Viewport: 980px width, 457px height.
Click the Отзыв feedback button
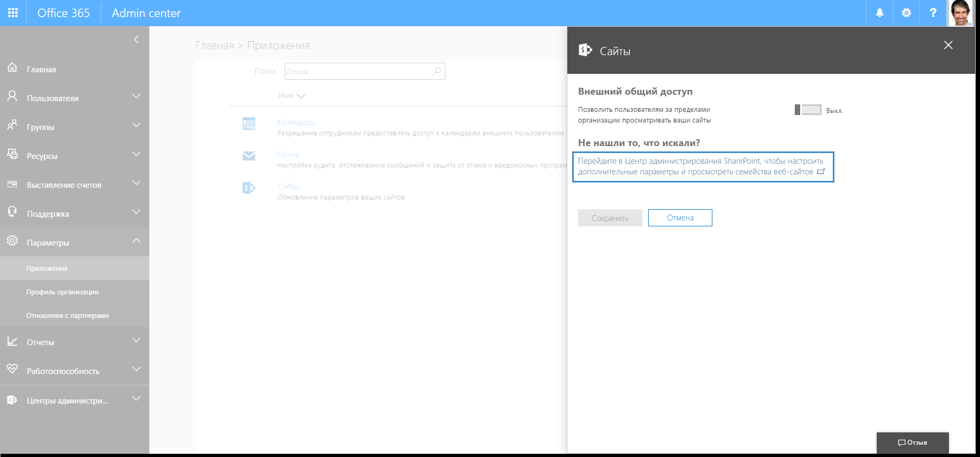pyautogui.click(x=912, y=443)
